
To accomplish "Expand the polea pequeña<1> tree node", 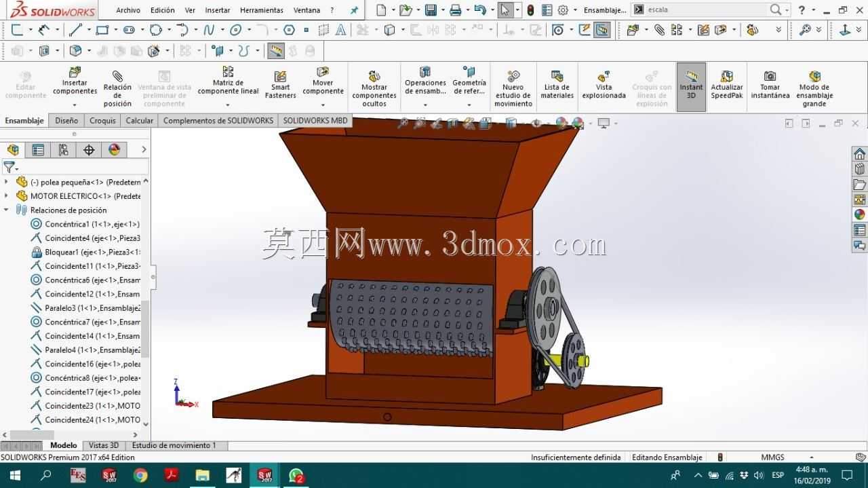I will [6, 182].
